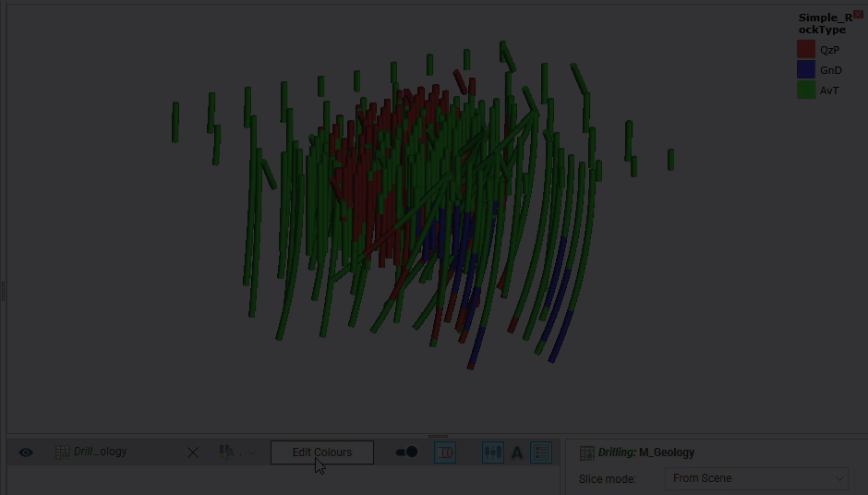Click the Edit Colours button
Viewport: 868px width, 495px height.
[x=321, y=453]
